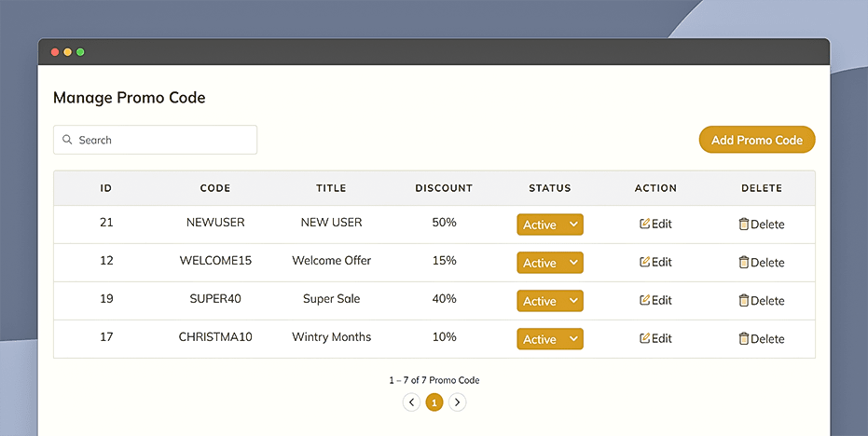The image size is (868, 436).
Task: Click the trash icon in the NEWUSER row
Action: tap(744, 224)
